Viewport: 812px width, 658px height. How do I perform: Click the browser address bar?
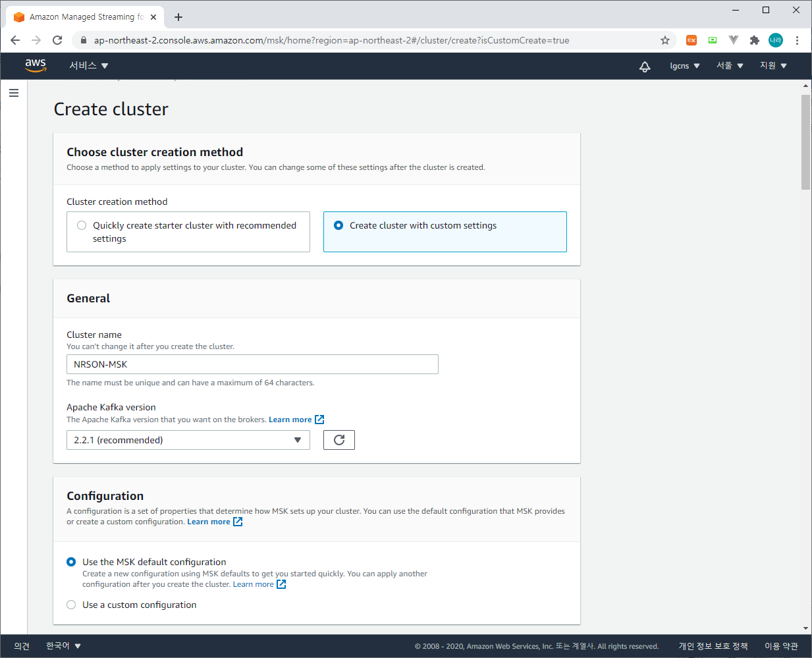coord(375,40)
